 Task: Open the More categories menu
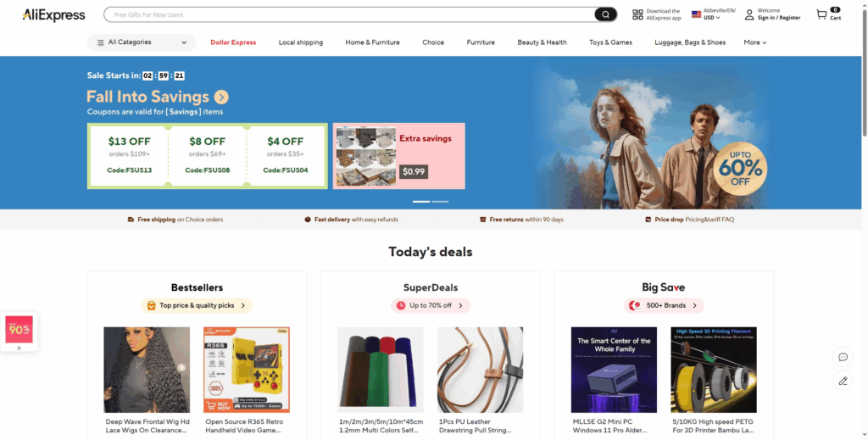[x=755, y=42]
